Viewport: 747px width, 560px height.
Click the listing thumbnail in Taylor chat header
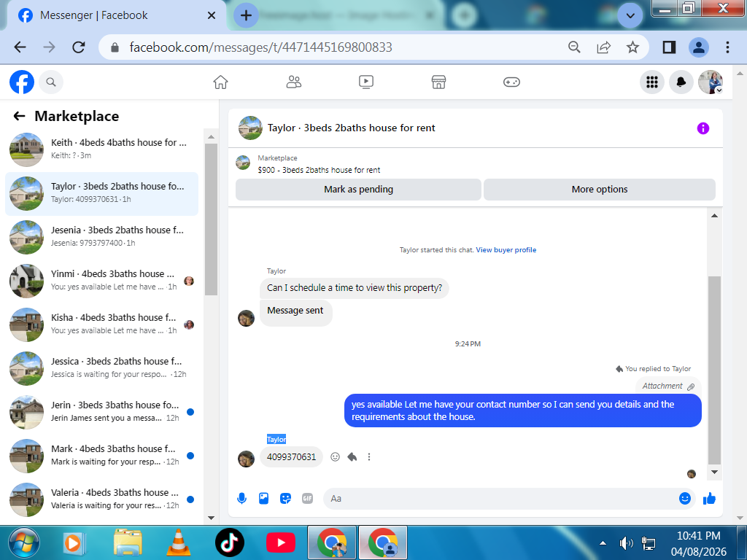tap(251, 128)
